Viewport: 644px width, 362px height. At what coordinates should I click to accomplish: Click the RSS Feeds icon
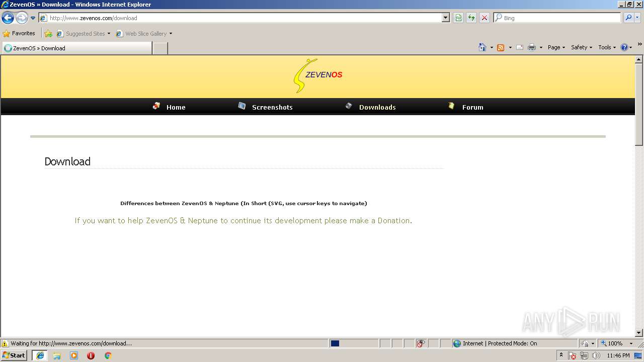click(501, 47)
